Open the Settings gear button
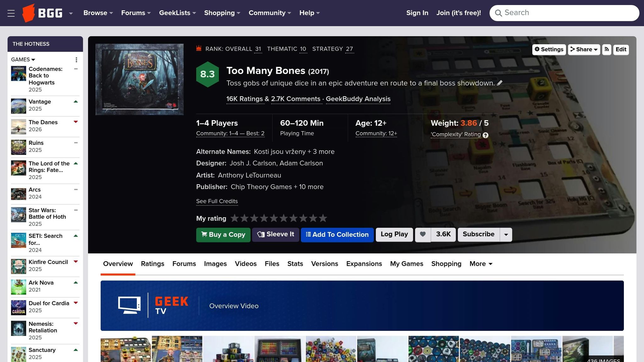 [x=549, y=49]
